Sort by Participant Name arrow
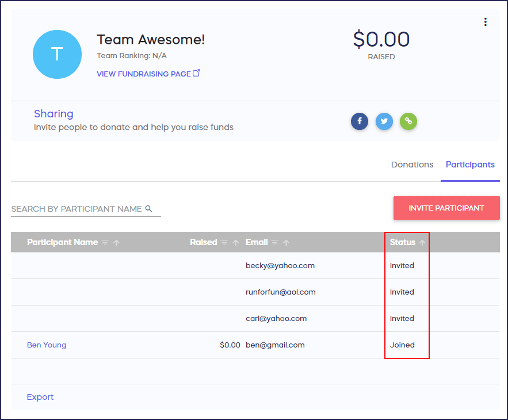The image size is (508, 420). click(117, 243)
